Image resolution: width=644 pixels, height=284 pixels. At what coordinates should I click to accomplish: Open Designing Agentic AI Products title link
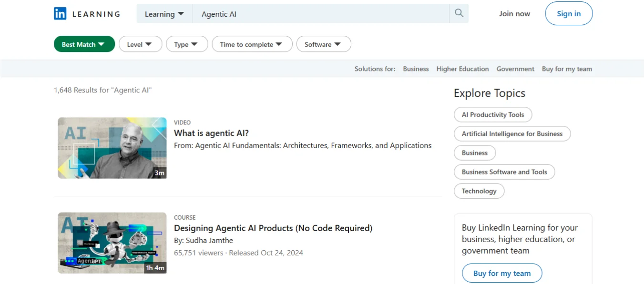pyautogui.click(x=273, y=228)
